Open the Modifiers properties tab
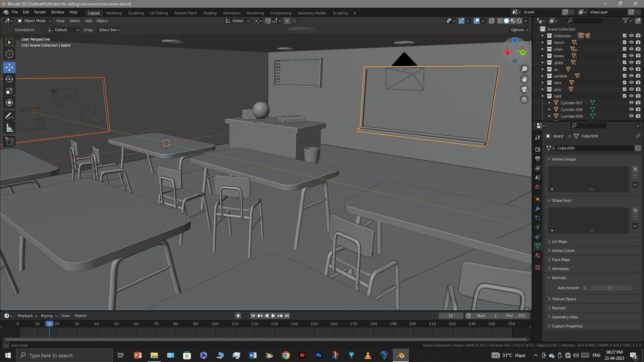Screen dimensions: 644x362 pyautogui.click(x=538, y=208)
